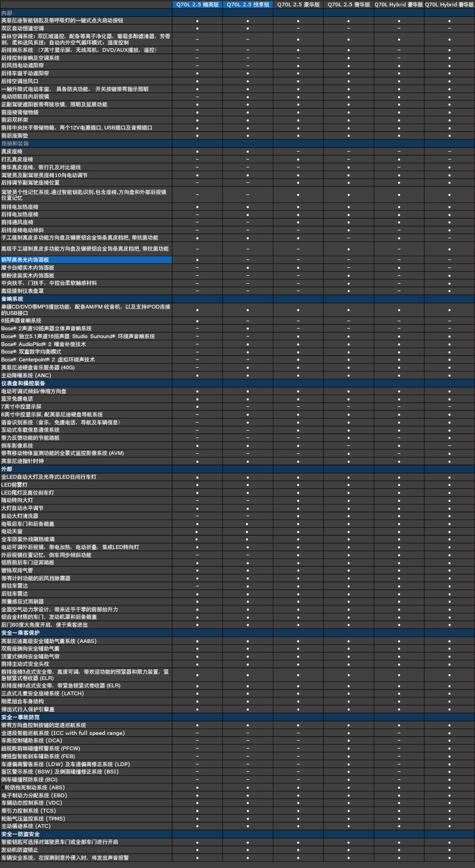
Task: Select the Q70L 2.5 悦享版 column header
Action: tap(248, 5)
